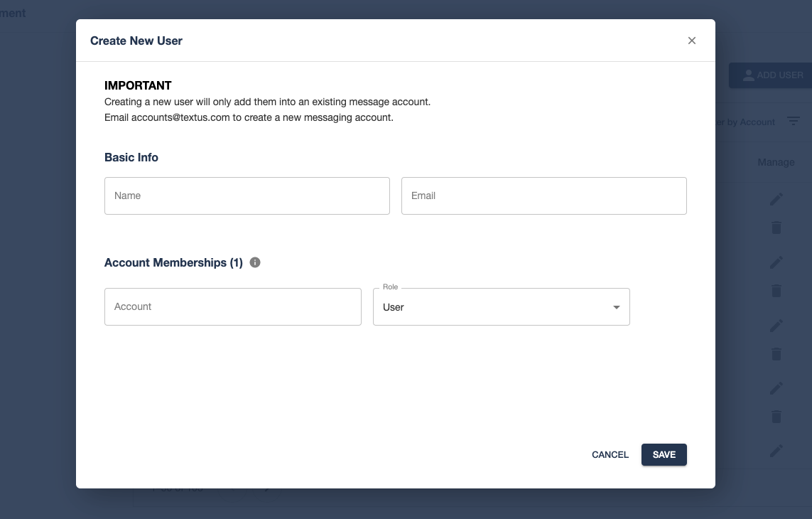Expand the Role selector arrow
812x519 pixels.
pyautogui.click(x=616, y=307)
